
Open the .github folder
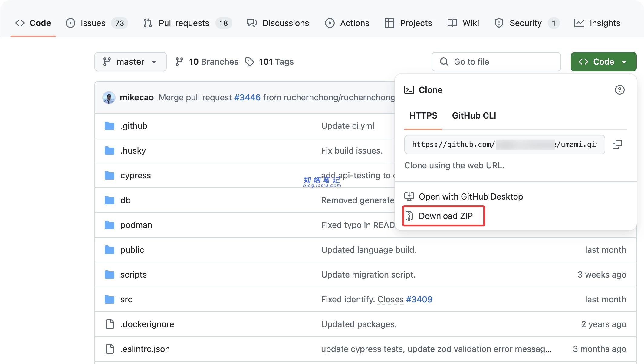click(x=134, y=126)
